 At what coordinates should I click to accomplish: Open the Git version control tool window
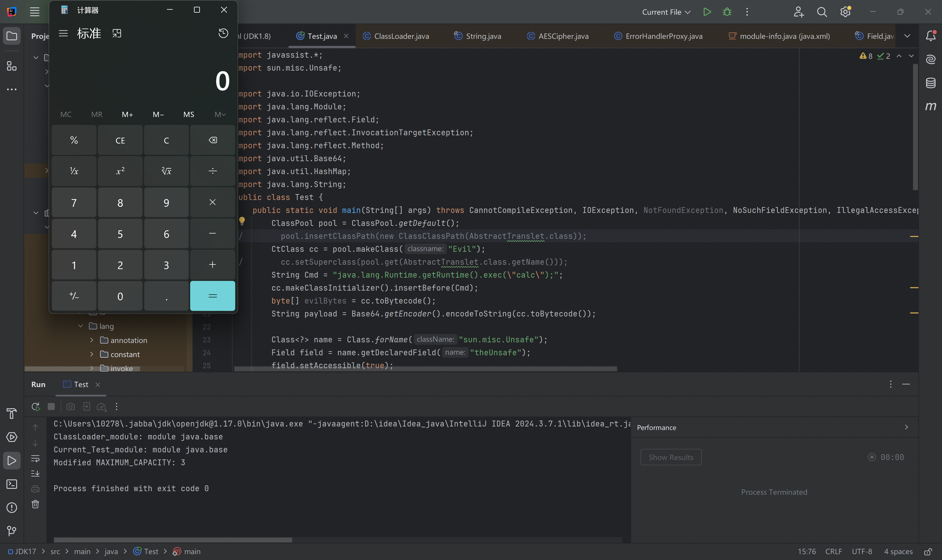(12, 531)
